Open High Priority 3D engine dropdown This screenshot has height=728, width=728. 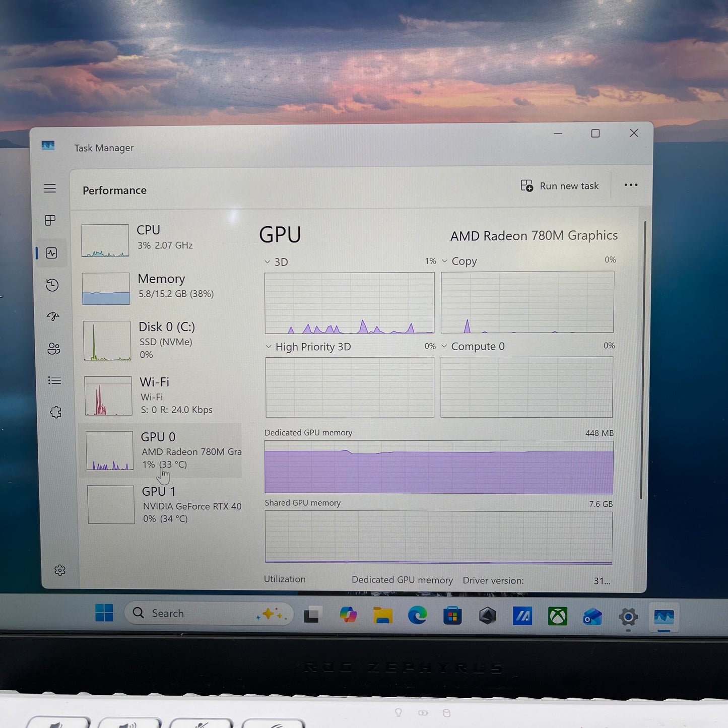pos(269,347)
